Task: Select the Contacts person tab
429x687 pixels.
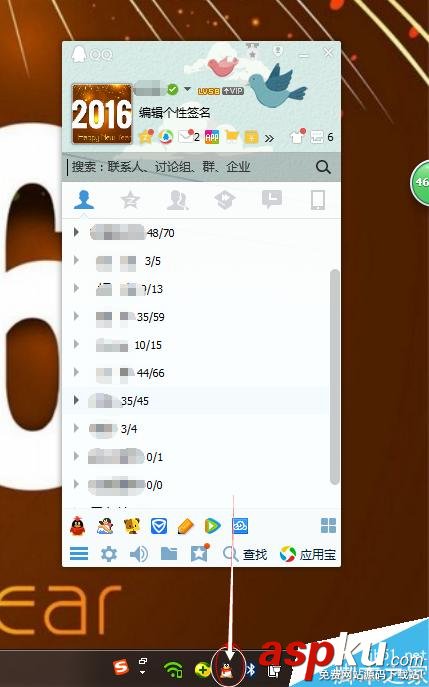Action: click(x=84, y=200)
